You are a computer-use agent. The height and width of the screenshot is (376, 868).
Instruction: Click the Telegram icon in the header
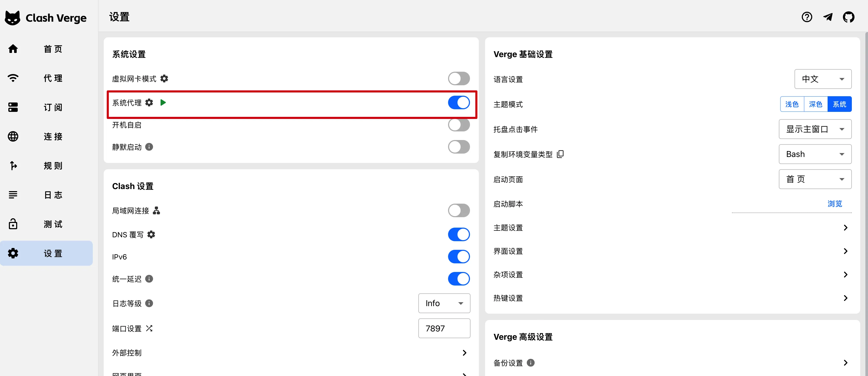click(828, 17)
